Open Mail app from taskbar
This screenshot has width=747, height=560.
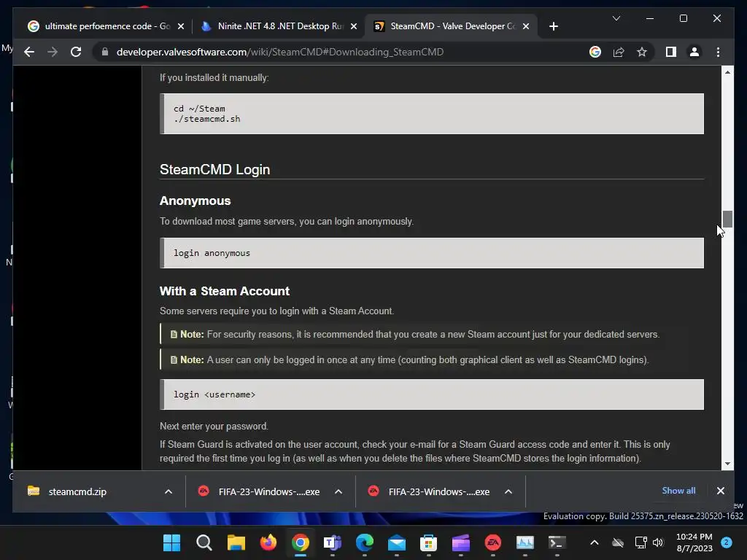(397, 542)
